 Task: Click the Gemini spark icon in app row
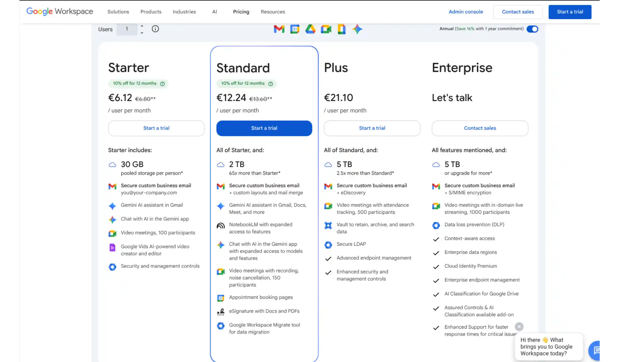pos(357,29)
